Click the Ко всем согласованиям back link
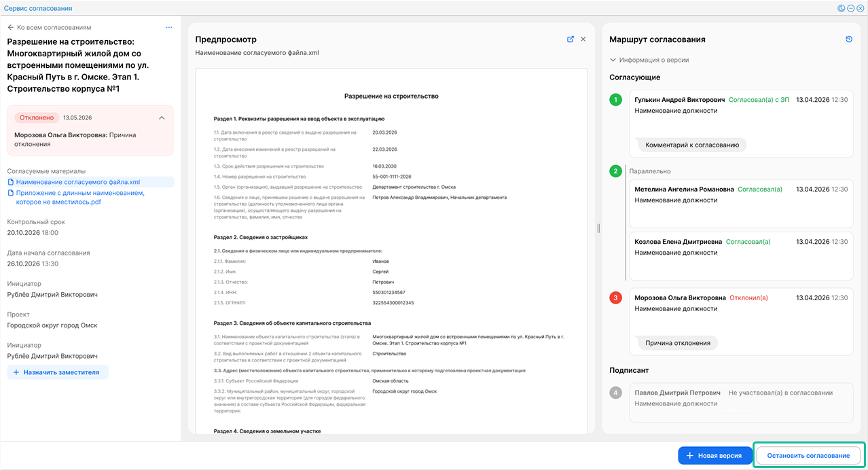868x470 pixels. point(54,28)
